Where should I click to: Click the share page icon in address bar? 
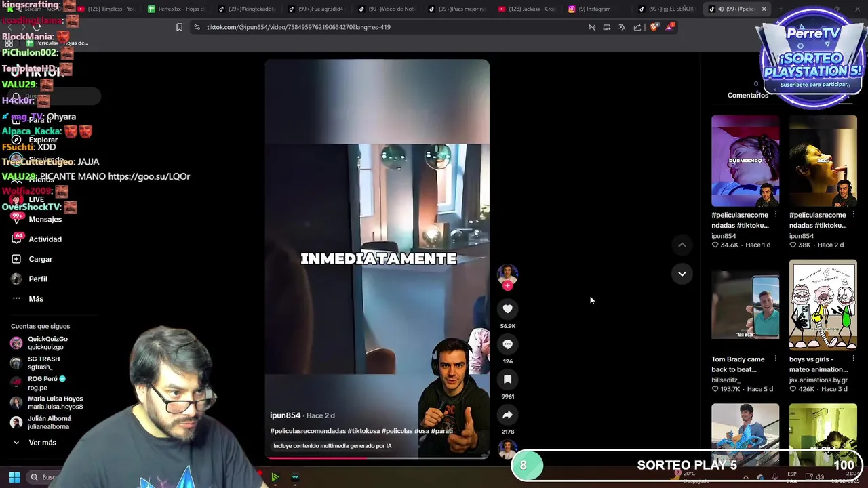[637, 27]
